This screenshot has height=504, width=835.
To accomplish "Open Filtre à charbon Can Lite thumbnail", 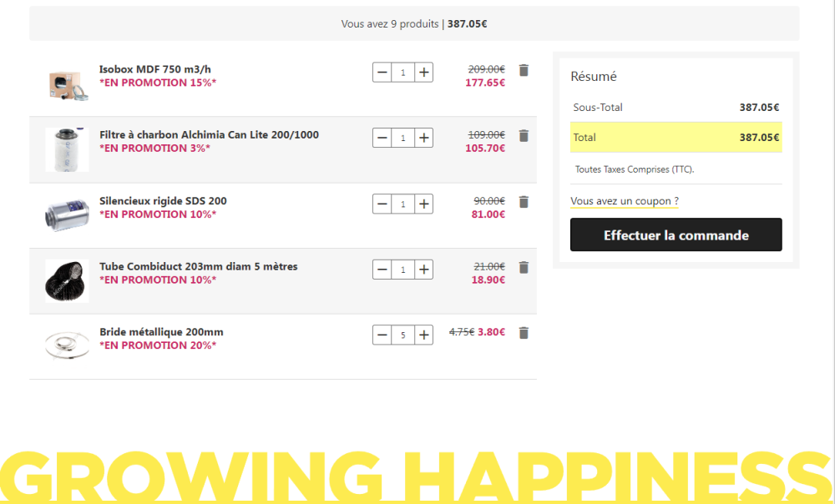I will click(67, 149).
